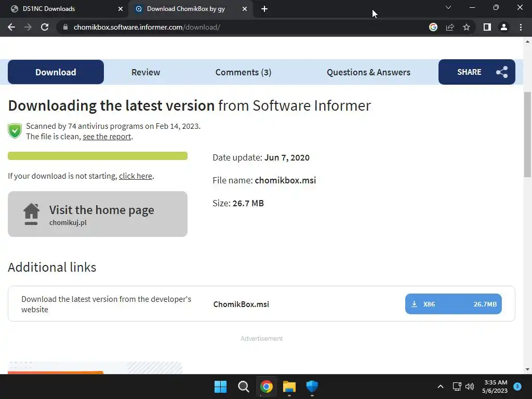
Task: Reload the current page
Action: click(x=45, y=27)
